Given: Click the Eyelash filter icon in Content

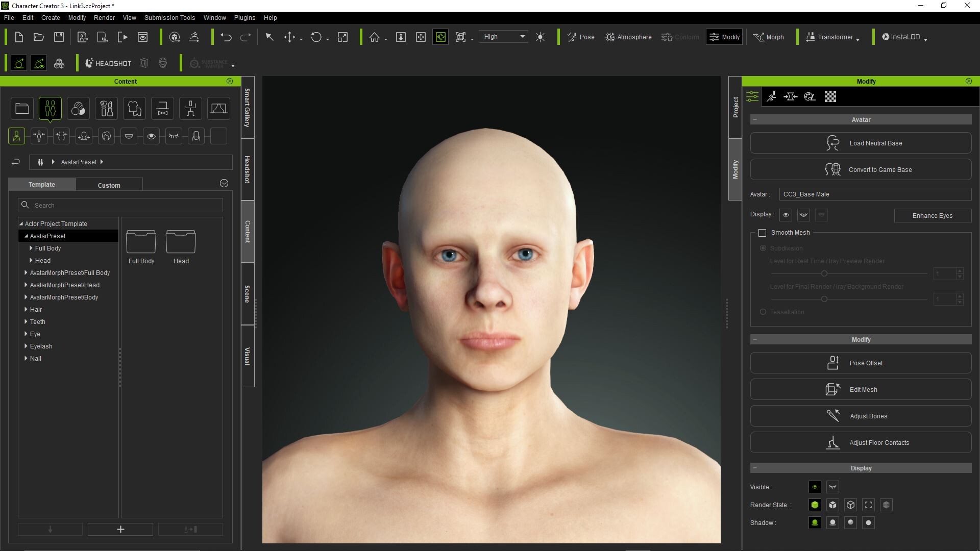Looking at the screenshot, I should 174,136.
